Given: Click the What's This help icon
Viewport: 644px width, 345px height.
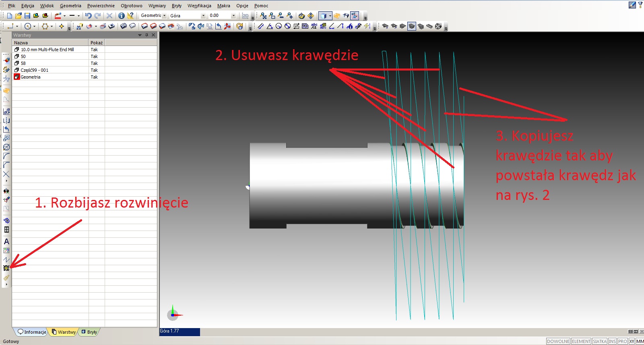Looking at the screenshot, I should click(130, 16).
